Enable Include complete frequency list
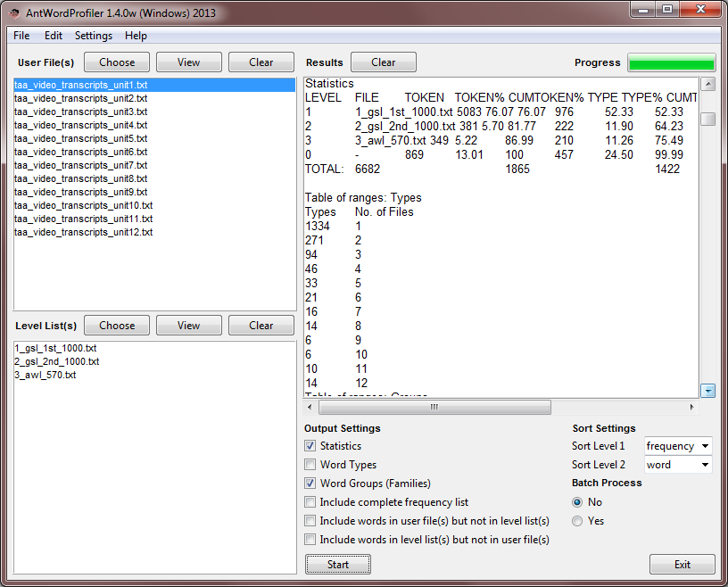The width and height of the screenshot is (728, 587). tap(310, 502)
